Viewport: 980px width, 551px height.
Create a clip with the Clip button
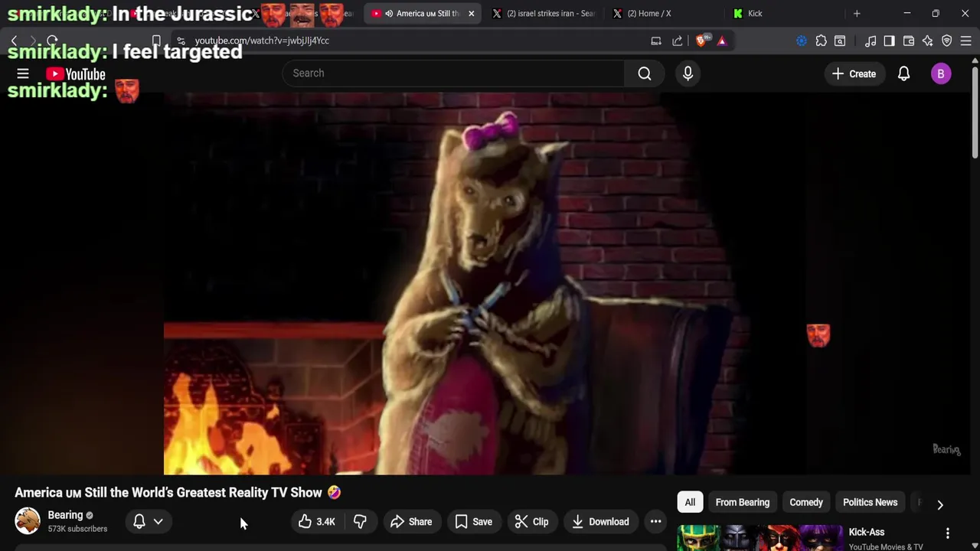(x=531, y=522)
